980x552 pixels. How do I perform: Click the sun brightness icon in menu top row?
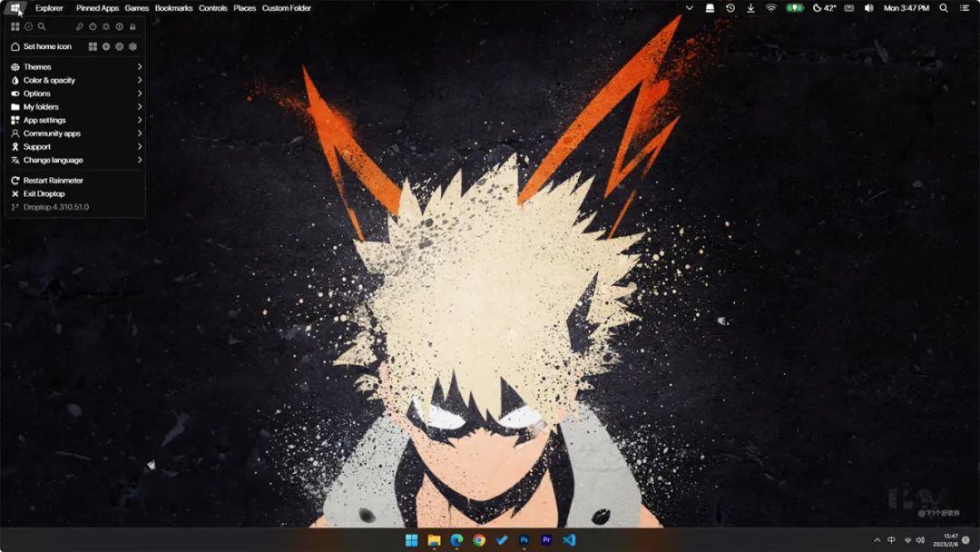[106, 27]
